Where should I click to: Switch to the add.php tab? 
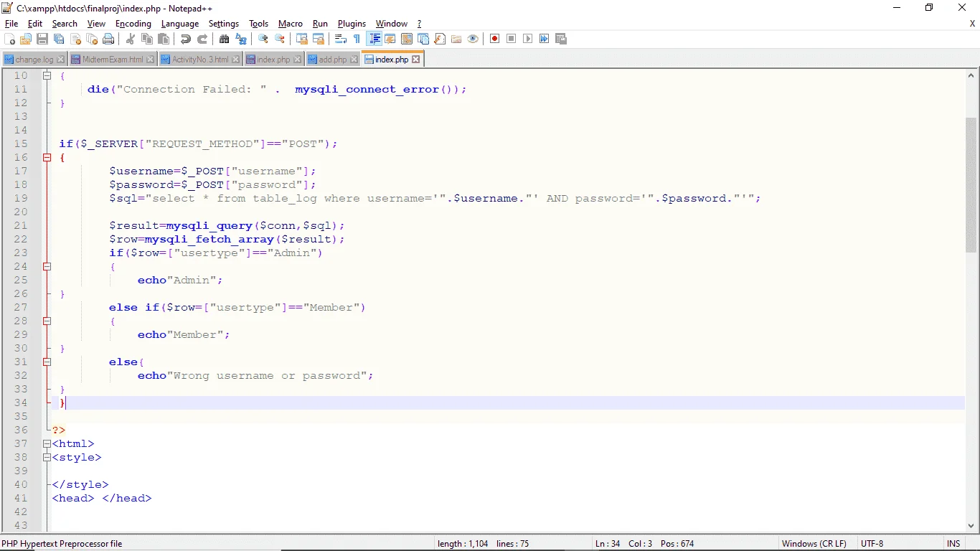coord(332,60)
